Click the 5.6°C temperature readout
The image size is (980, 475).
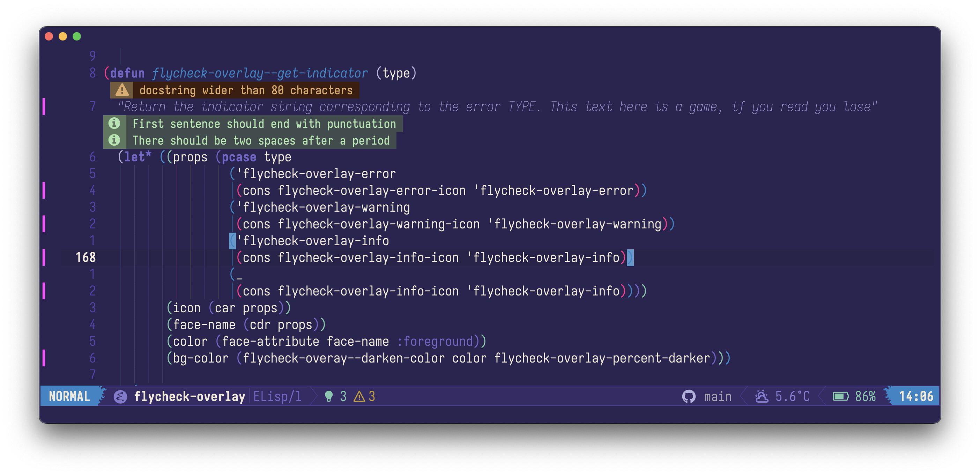click(793, 397)
